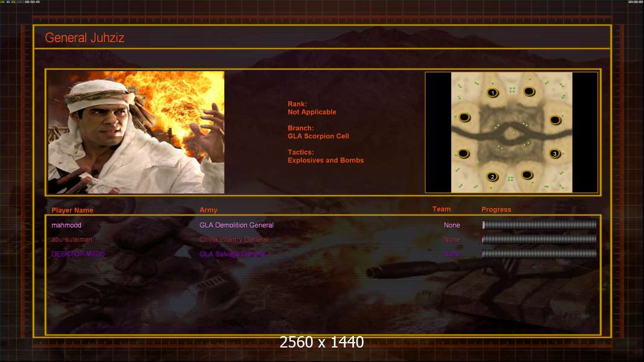Click the 'General Juhziz' title
Image resolution: width=644 pixels, height=362 pixels.
[x=85, y=38]
